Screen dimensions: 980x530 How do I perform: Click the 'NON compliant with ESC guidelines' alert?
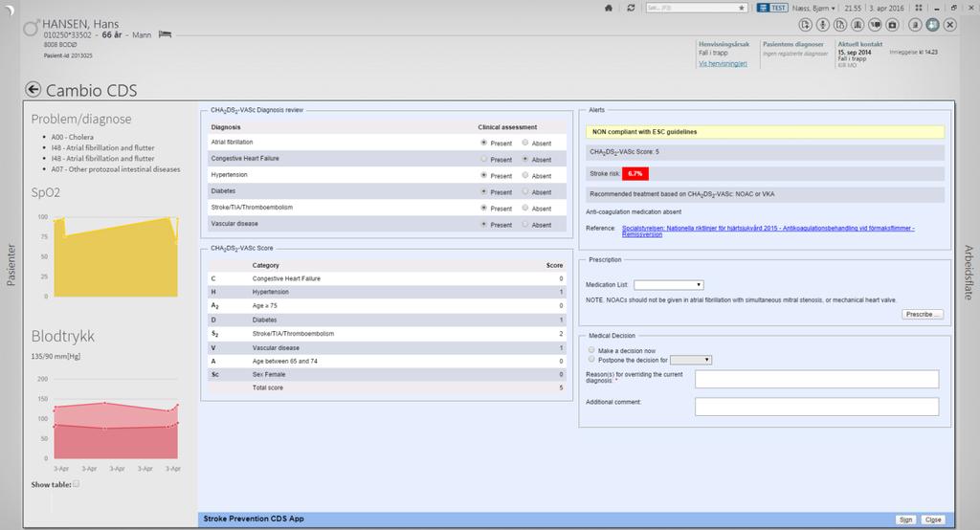click(x=765, y=132)
